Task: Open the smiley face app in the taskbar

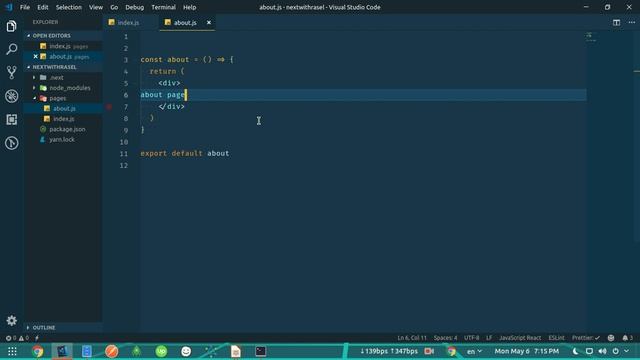Action: coord(186,351)
